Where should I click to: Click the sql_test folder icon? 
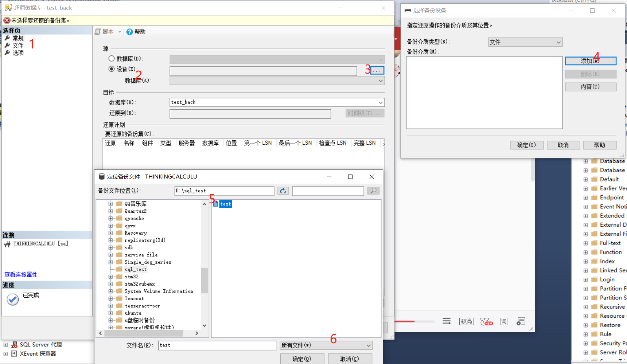[x=119, y=270]
